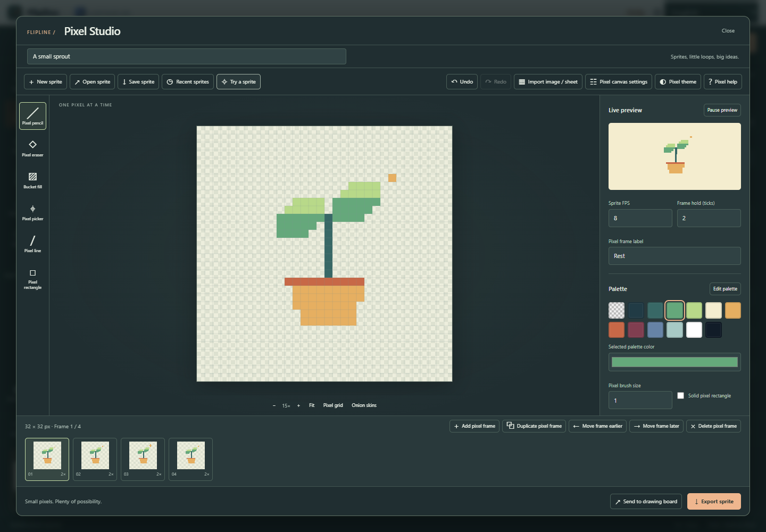Toggle the Pixel grid display
This screenshot has width=766, height=532.
[x=333, y=405]
